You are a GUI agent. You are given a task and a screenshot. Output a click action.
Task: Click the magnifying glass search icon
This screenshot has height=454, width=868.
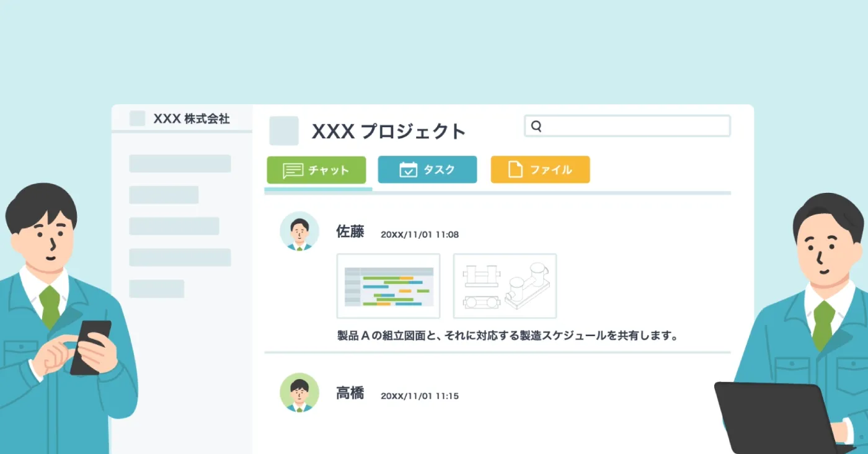(x=536, y=125)
